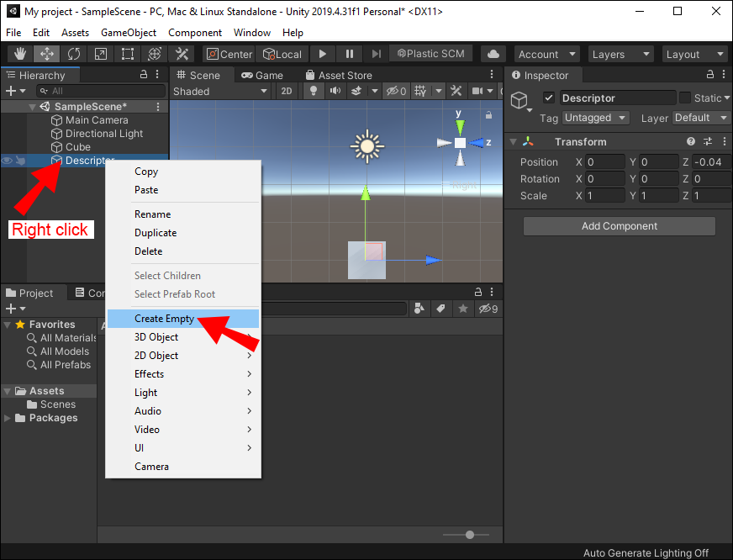Choose Rename from context menu
This screenshot has height=560, width=733.
tap(182, 214)
